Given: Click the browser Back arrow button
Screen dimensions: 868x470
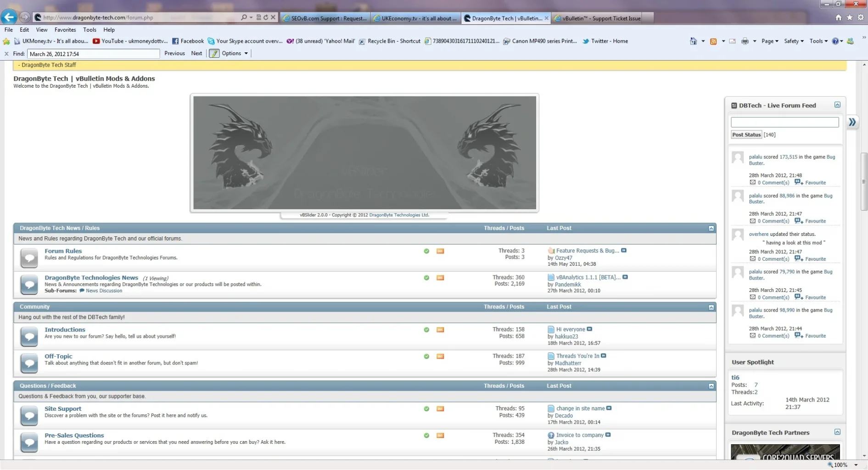Looking at the screenshot, I should pyautogui.click(x=9, y=17).
